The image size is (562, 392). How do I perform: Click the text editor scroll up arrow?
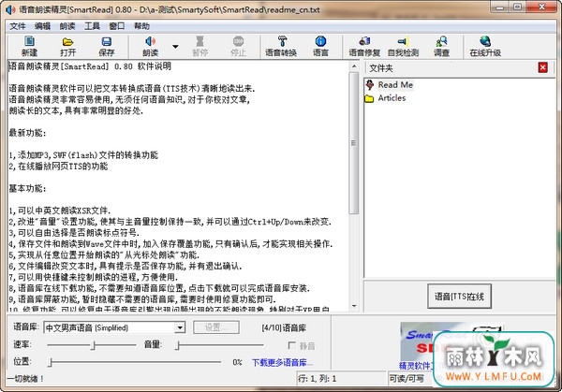pos(354,66)
